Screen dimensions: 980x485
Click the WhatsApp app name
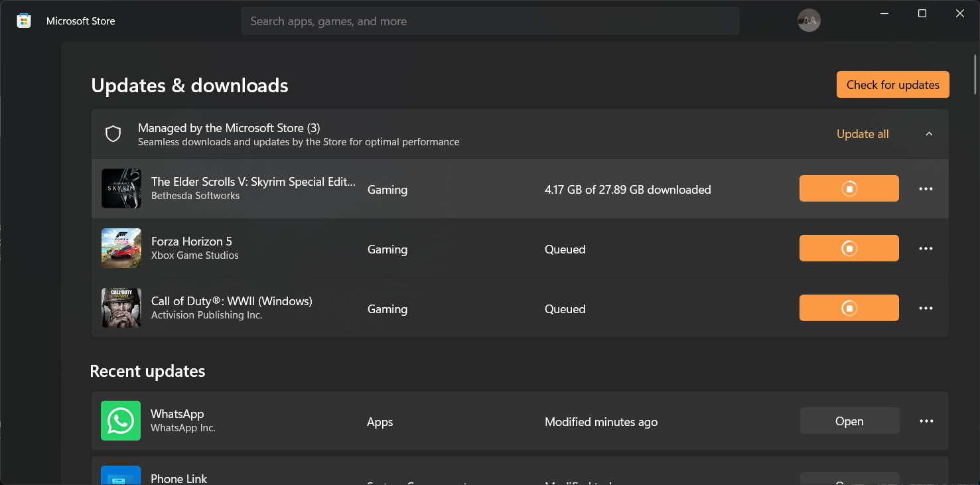pos(177,414)
